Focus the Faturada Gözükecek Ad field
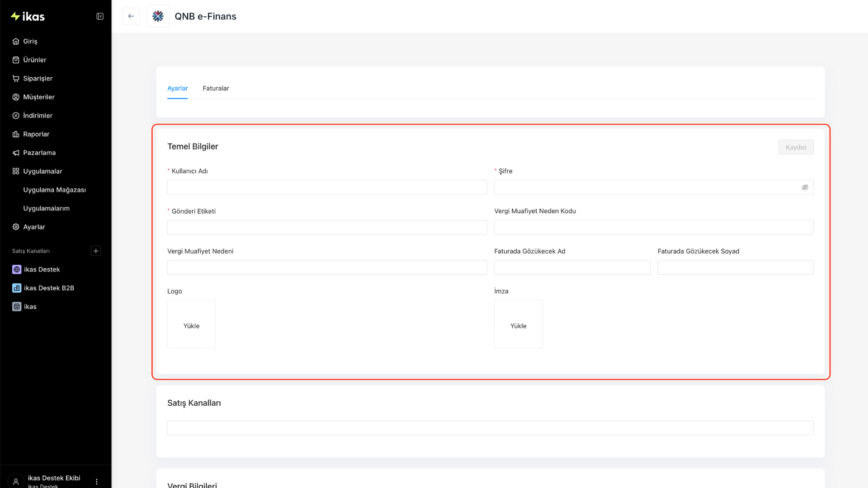The height and width of the screenshot is (488, 868). pyautogui.click(x=572, y=267)
